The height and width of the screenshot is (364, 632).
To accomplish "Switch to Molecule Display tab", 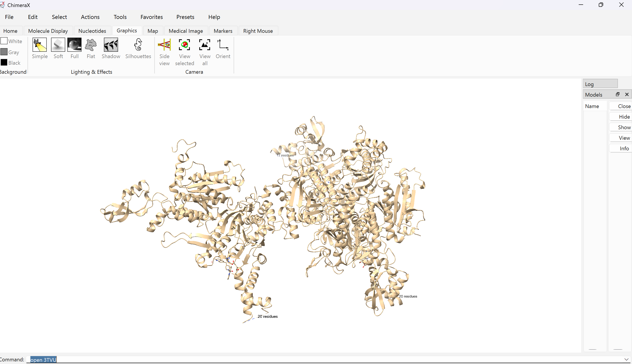I will point(48,31).
